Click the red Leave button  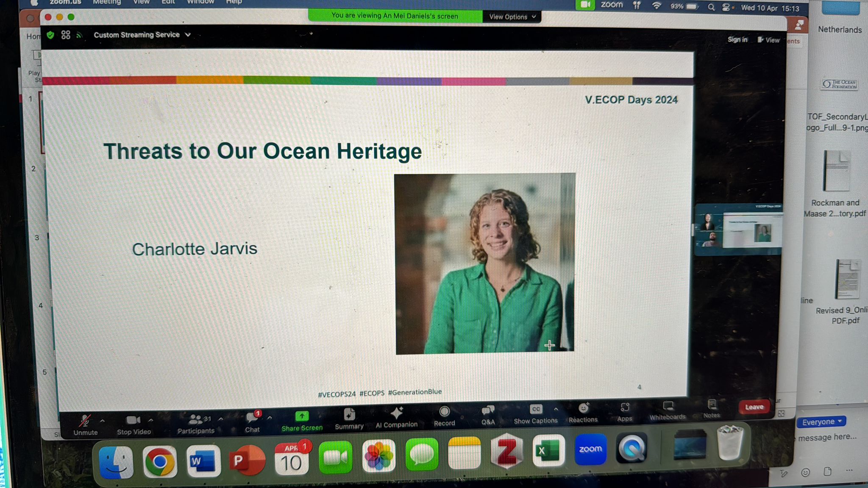click(x=754, y=407)
